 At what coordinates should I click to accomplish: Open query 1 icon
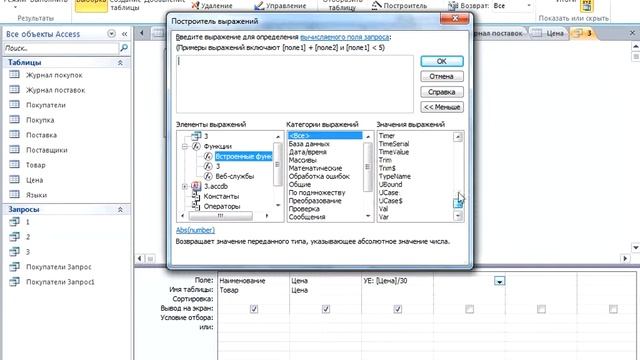coord(14,222)
